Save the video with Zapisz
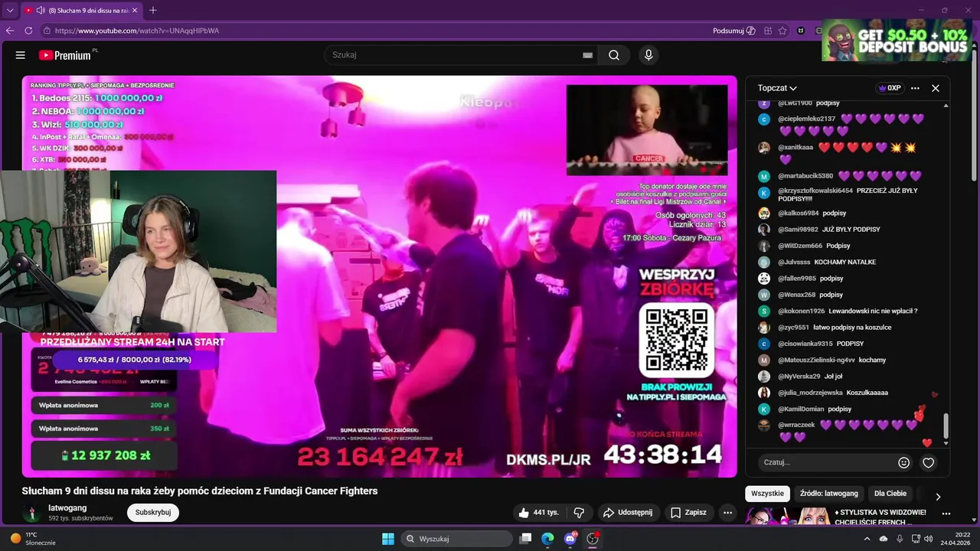 (688, 513)
